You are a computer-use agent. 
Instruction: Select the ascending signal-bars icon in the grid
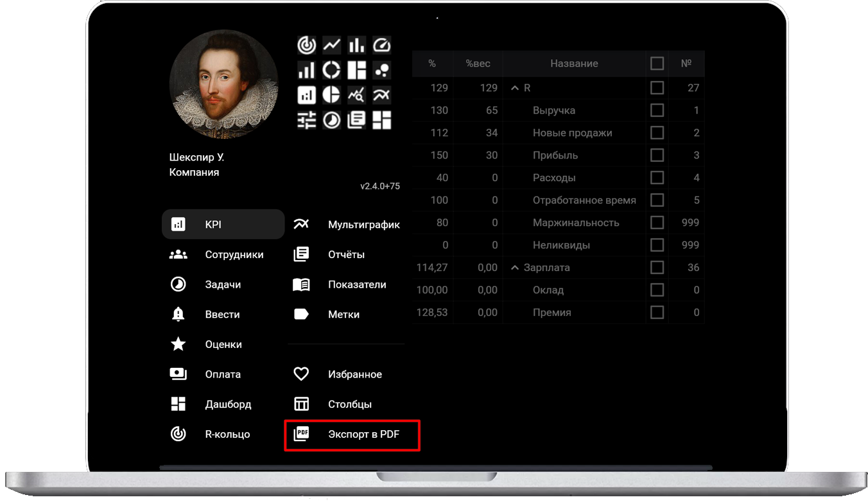pyautogui.click(x=307, y=70)
